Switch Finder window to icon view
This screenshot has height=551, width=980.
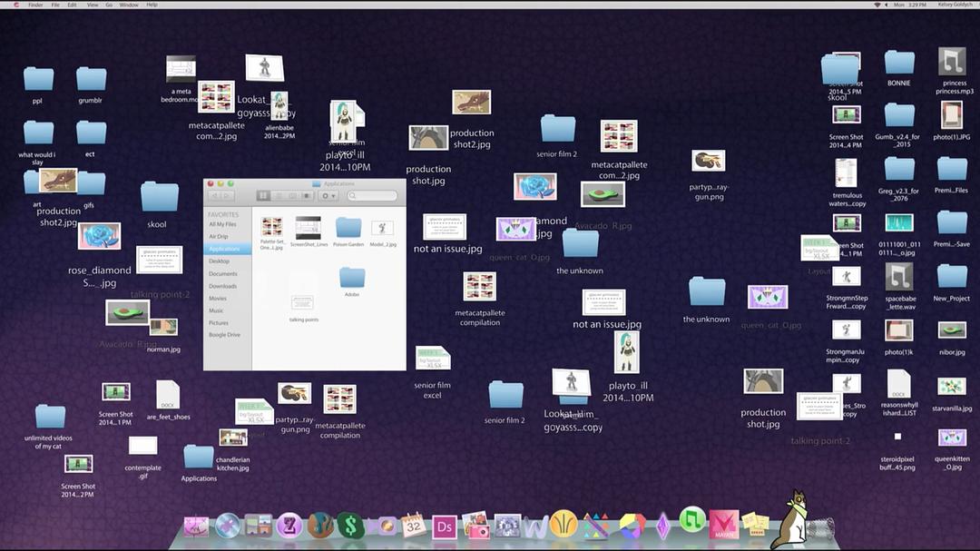263,195
